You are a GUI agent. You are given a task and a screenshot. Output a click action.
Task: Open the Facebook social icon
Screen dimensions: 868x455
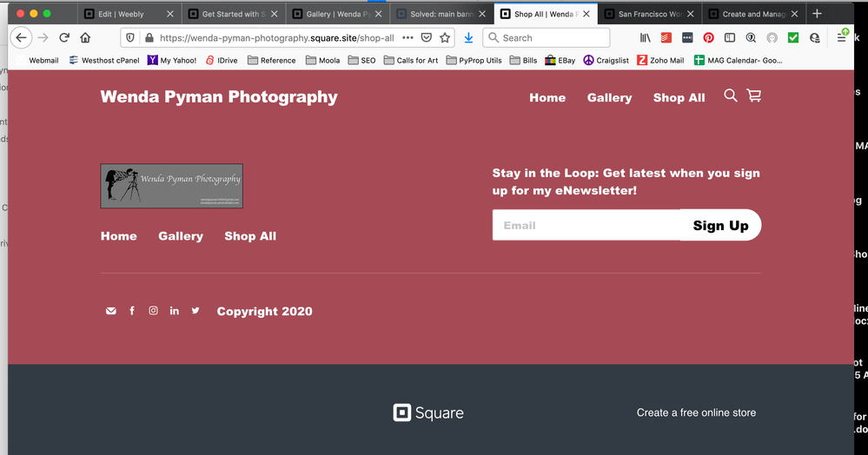pos(132,311)
